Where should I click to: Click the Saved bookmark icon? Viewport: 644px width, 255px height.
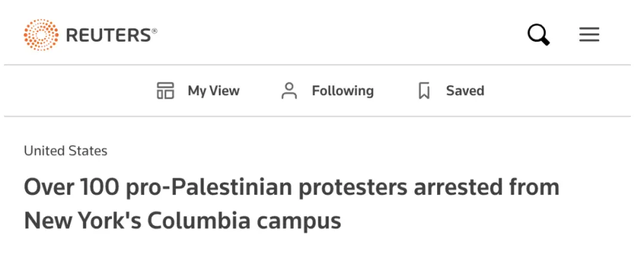[425, 91]
